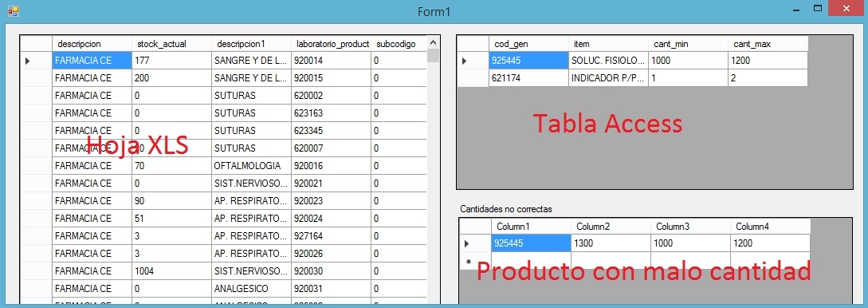Select laboratorio cell 920016
This screenshot has width=868, height=308.
click(331, 166)
